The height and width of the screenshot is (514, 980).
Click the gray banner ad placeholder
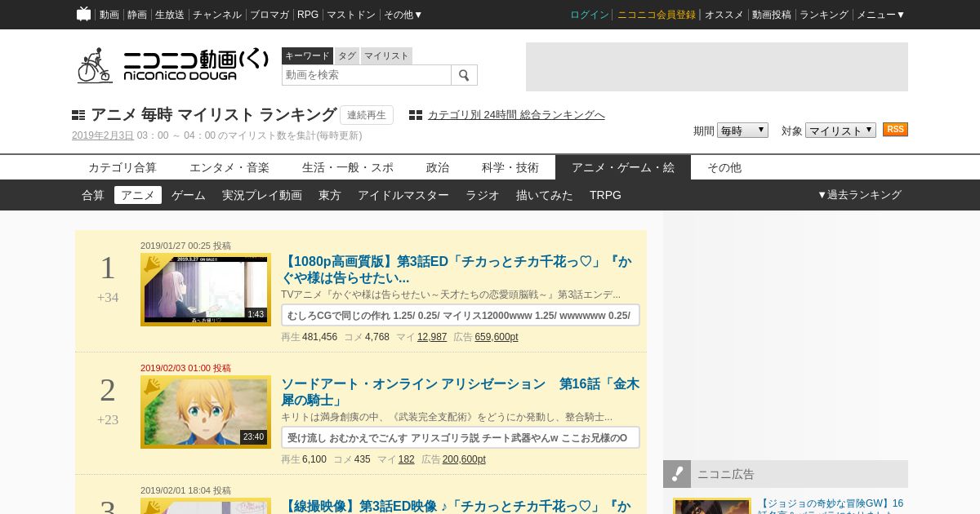717,67
